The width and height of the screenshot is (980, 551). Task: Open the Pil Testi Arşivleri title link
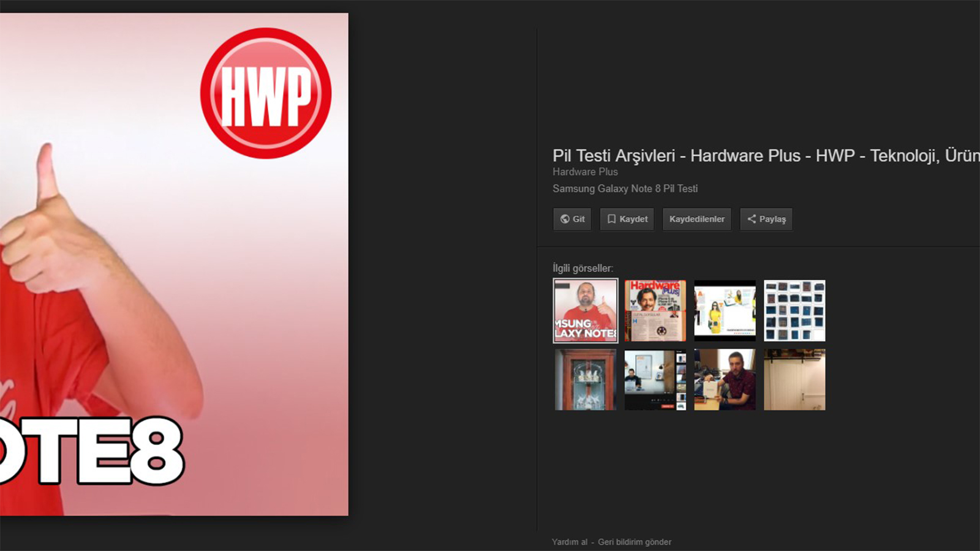tap(766, 156)
